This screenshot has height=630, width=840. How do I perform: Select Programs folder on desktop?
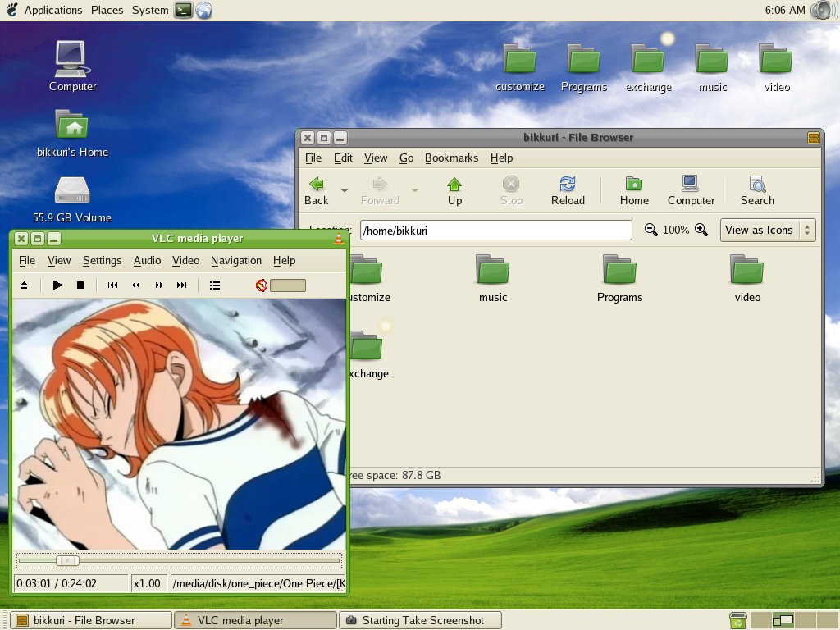(584, 67)
